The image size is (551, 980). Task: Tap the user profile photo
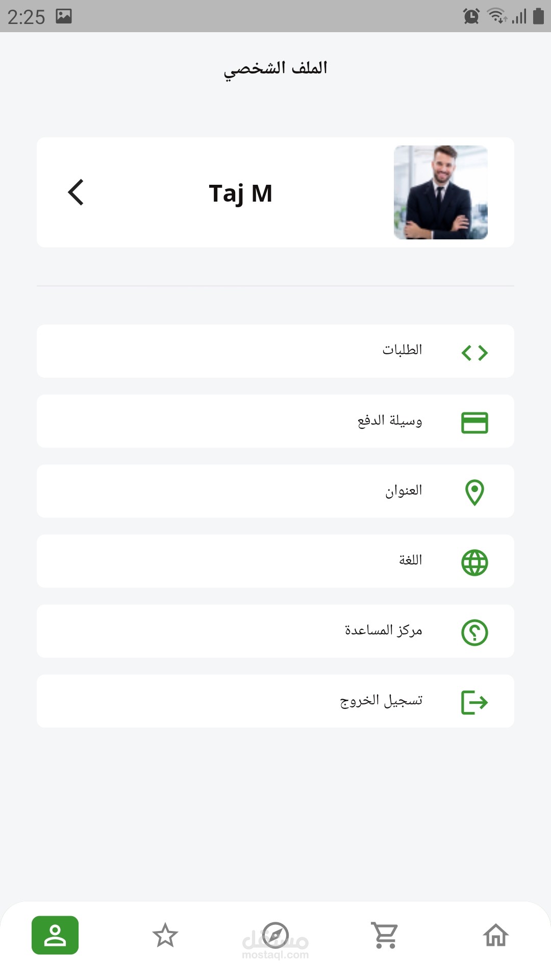[441, 192]
